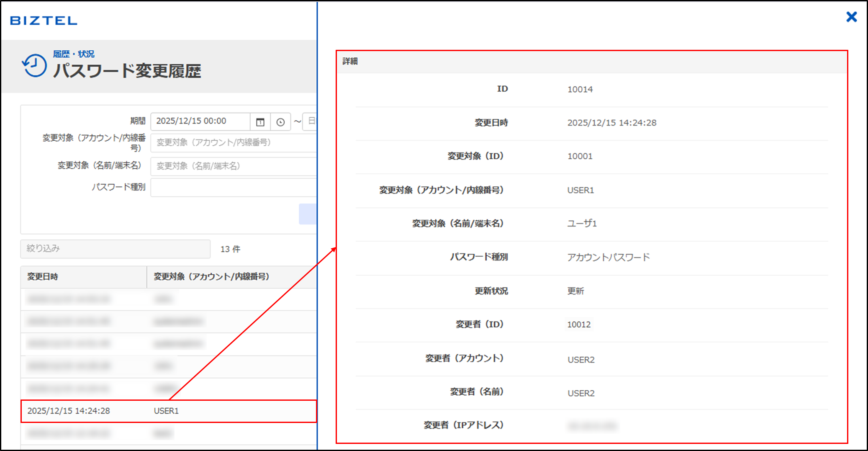
Task: Focus the 変更対象(アカウント/内線番号) search input
Action: [x=234, y=142]
